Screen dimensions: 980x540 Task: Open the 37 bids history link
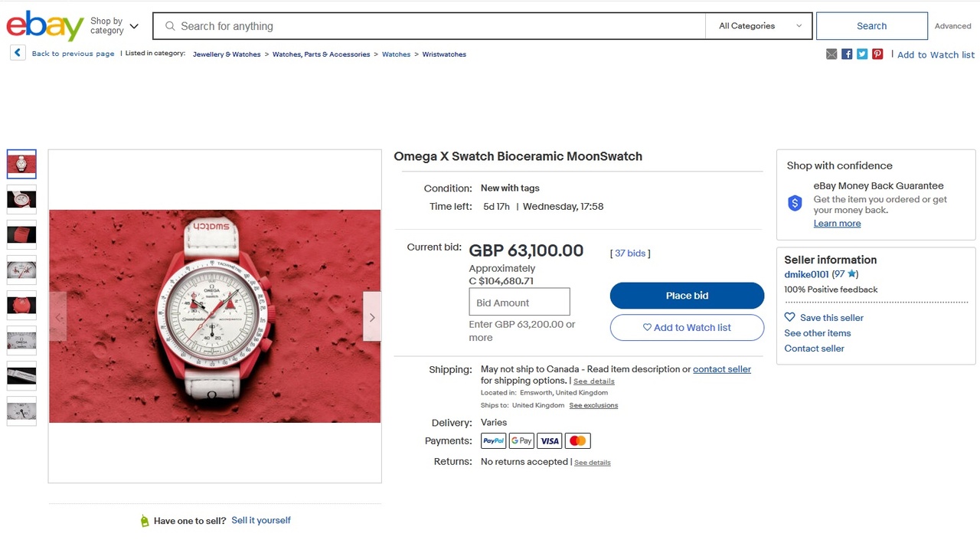point(630,254)
